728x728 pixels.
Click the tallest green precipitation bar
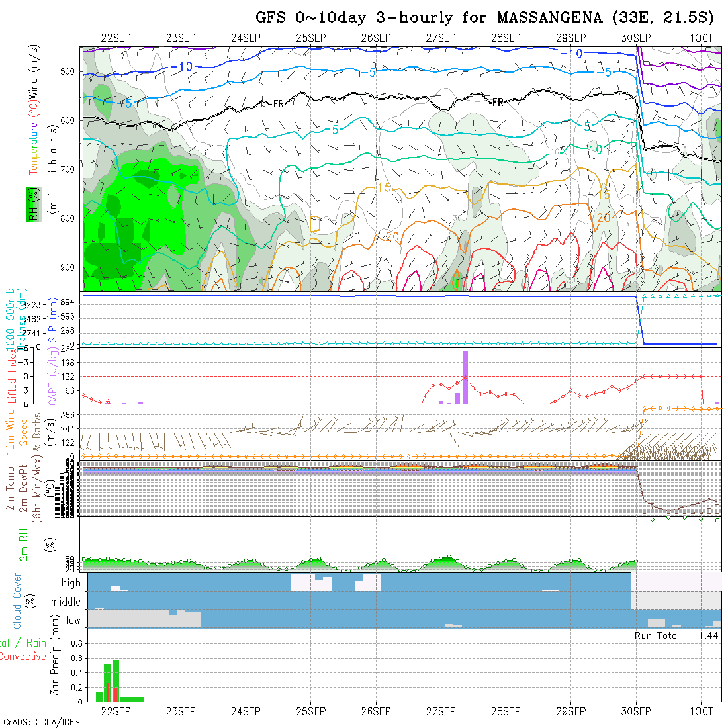pos(116,680)
